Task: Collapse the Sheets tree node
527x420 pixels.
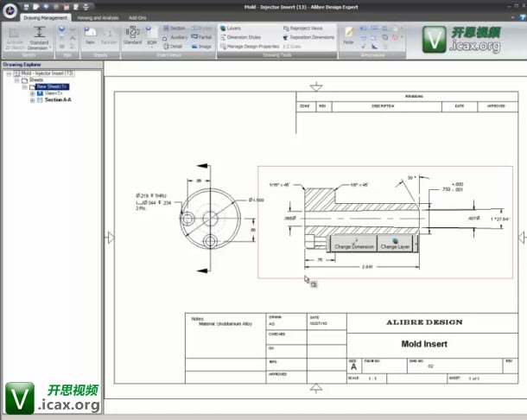Action: click(x=16, y=80)
